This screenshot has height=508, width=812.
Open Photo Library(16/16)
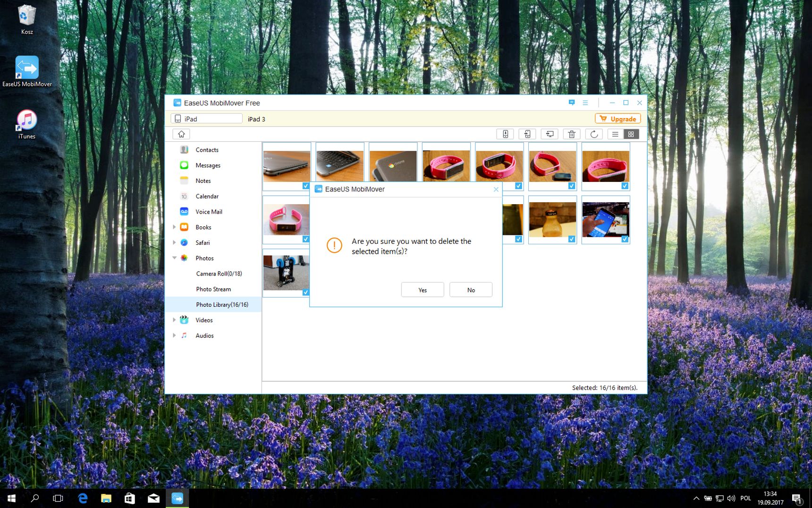[x=213, y=305]
